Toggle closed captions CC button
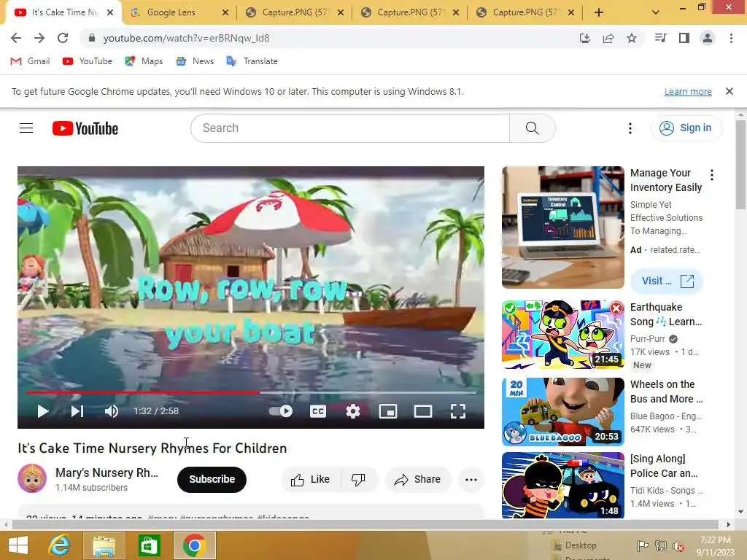747x560 pixels. click(318, 411)
